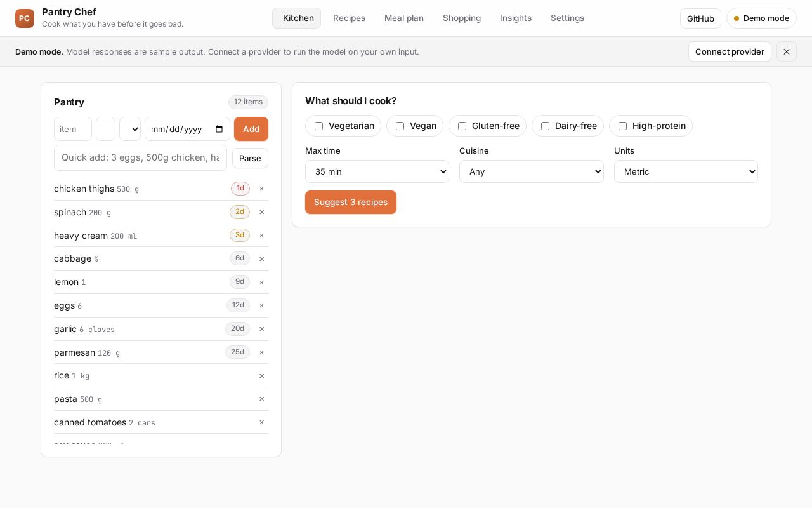Remove spinach from the pantry list

click(x=261, y=212)
